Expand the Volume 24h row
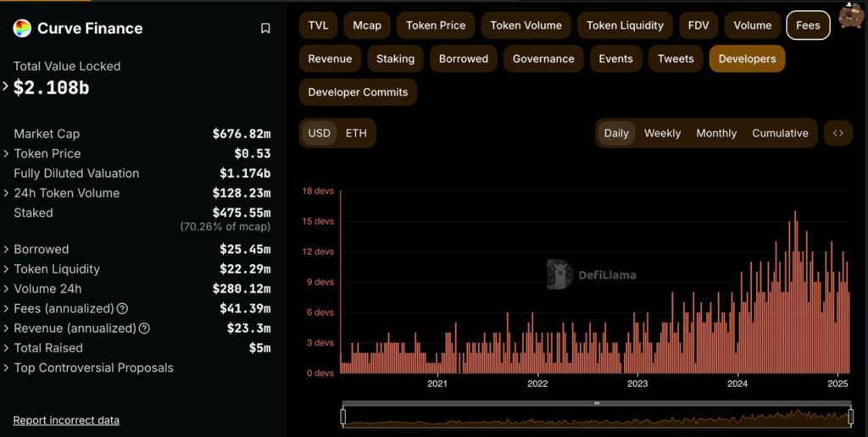Screen dimensions: 868x437 click(x=7, y=289)
